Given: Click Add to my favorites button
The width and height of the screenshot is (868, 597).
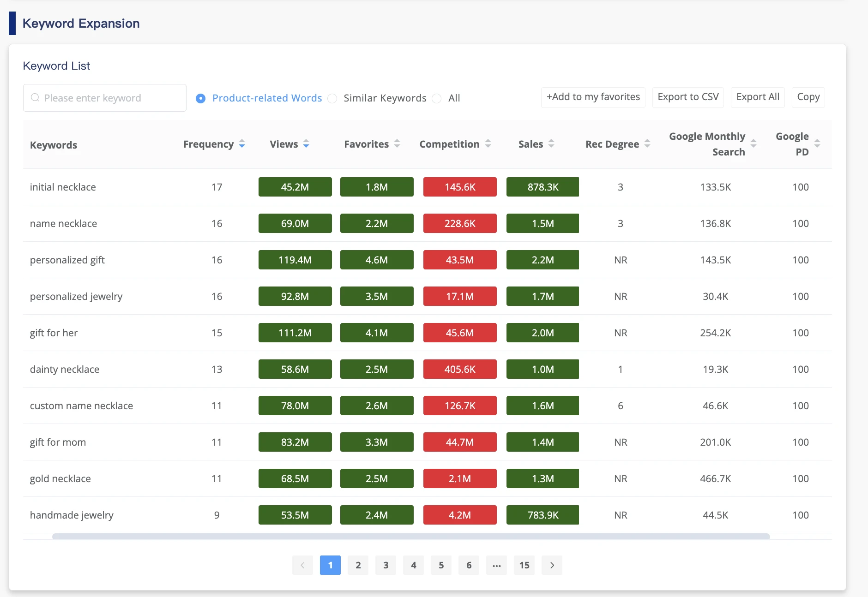Looking at the screenshot, I should tap(593, 97).
